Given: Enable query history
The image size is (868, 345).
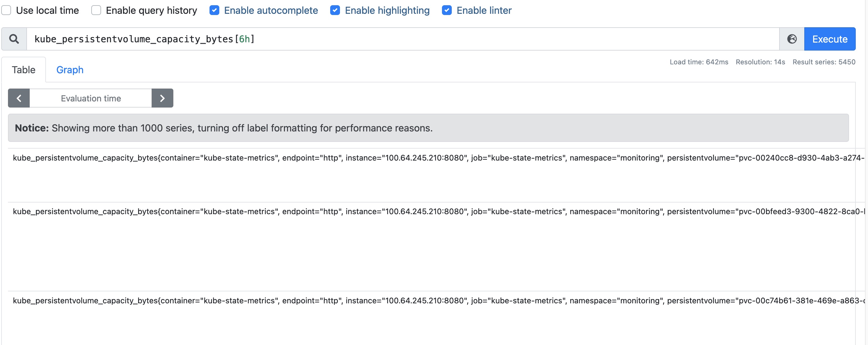Looking at the screenshot, I should click(x=96, y=10).
